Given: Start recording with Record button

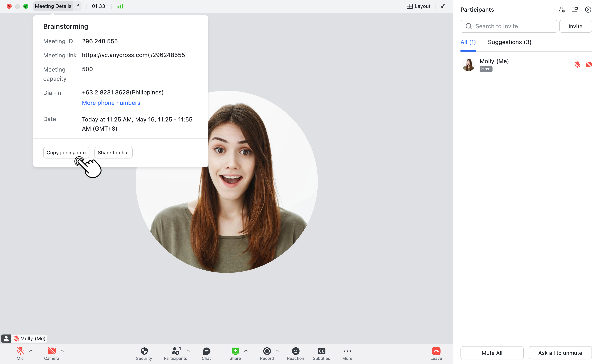Looking at the screenshot, I should (267, 353).
